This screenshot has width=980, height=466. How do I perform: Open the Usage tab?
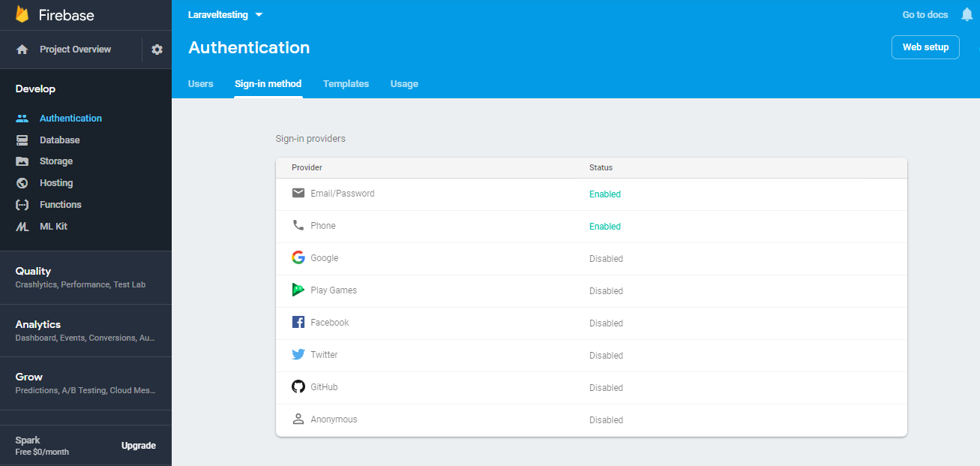[404, 84]
